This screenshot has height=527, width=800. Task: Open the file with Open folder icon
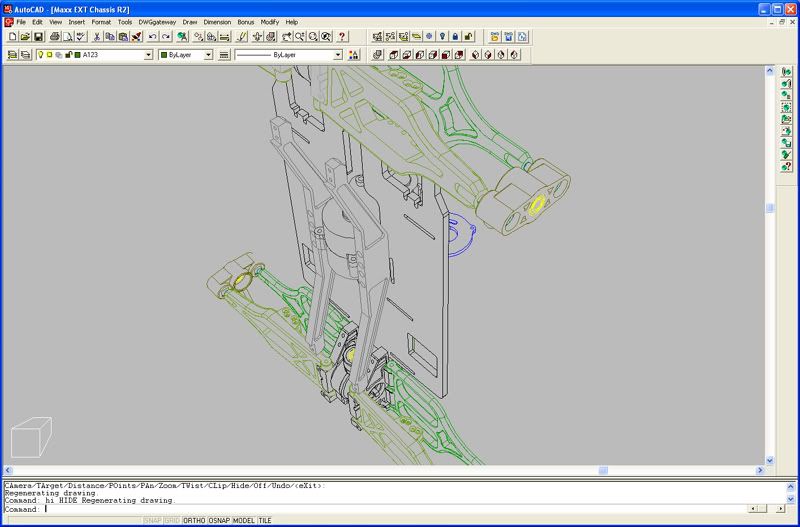(x=24, y=36)
